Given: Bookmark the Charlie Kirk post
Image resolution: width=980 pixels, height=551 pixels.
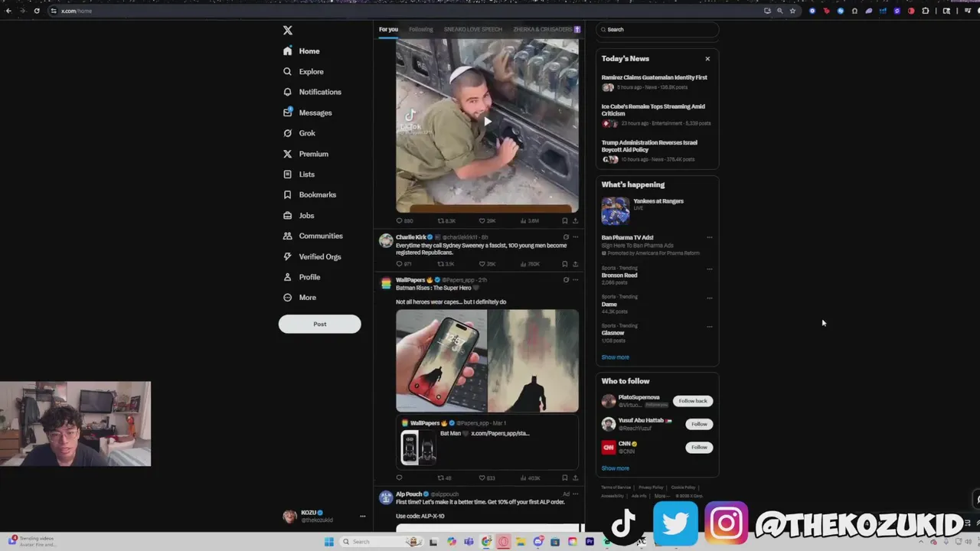Looking at the screenshot, I should point(564,264).
